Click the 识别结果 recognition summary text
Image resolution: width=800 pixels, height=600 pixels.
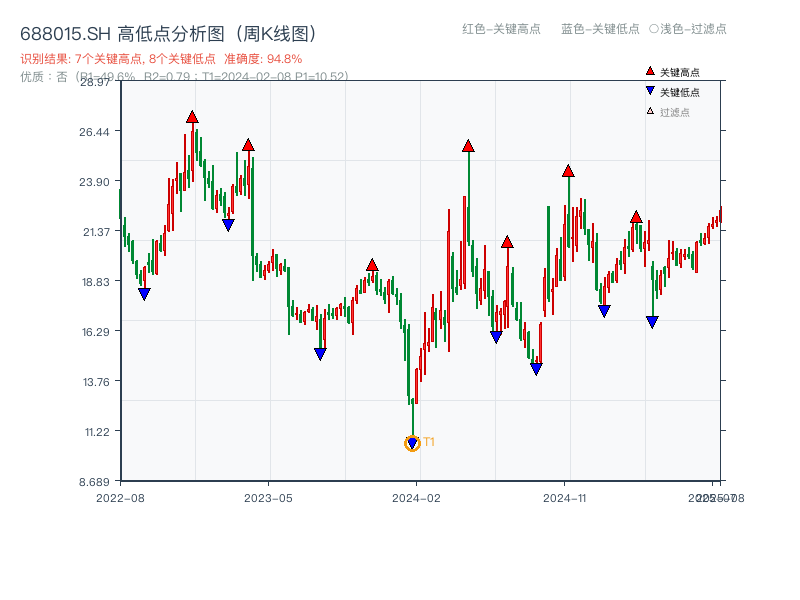point(45,57)
